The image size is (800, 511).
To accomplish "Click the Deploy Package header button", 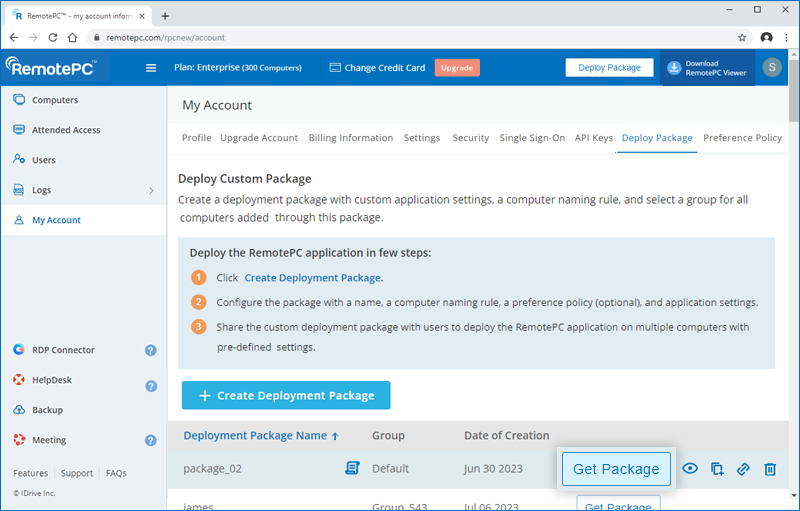I will click(609, 68).
